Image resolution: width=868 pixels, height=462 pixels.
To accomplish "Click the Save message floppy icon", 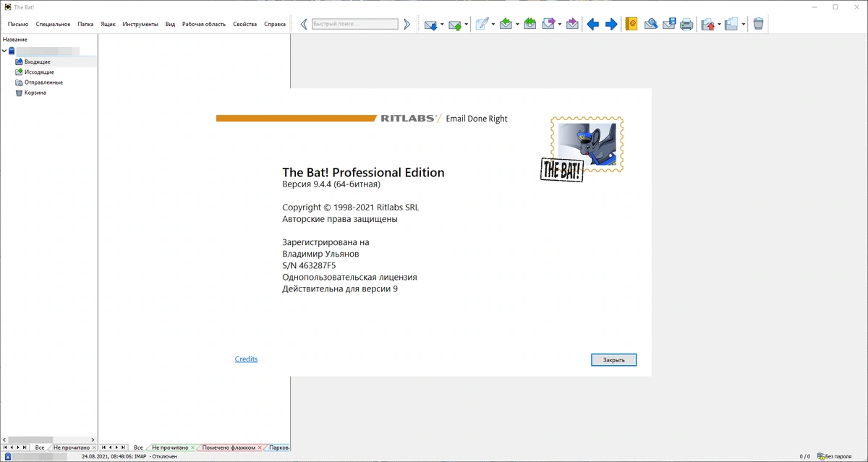I will coord(668,25).
